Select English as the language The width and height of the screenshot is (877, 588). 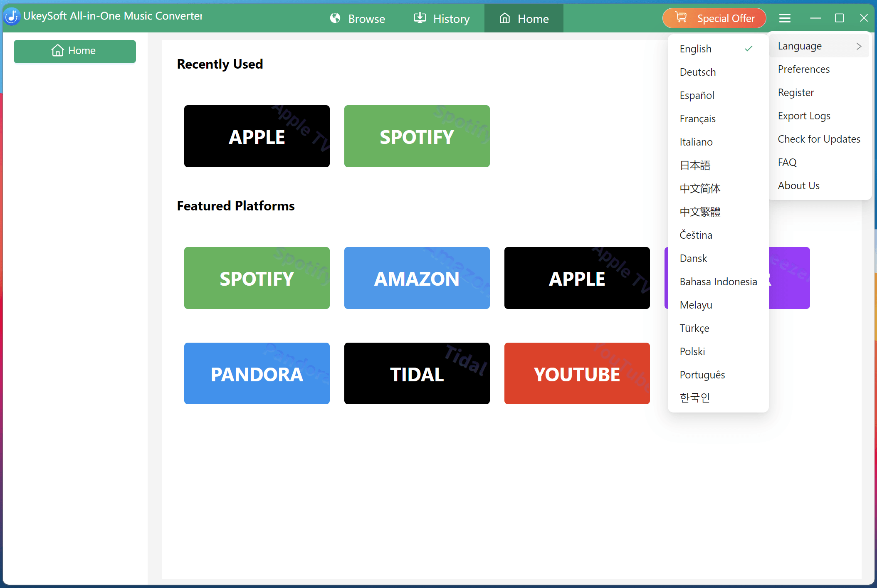pos(695,48)
